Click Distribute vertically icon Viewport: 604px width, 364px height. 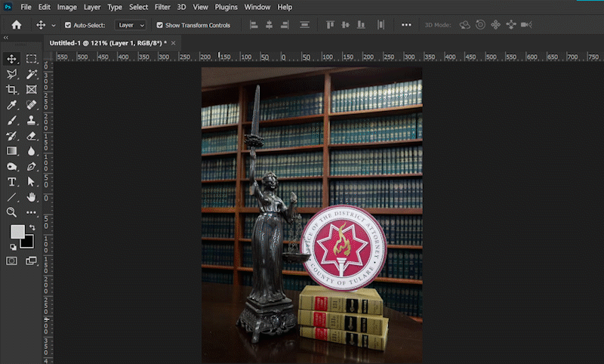[x=304, y=25]
